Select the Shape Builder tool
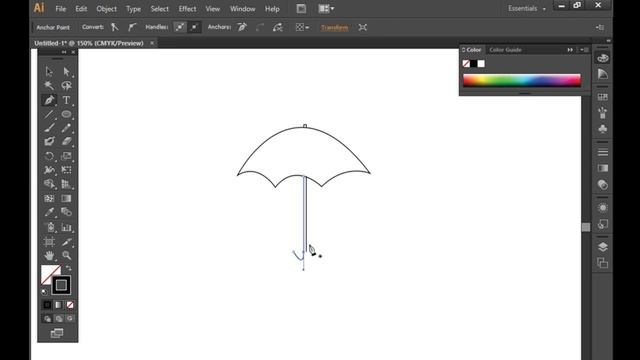This screenshot has height=360, width=640. click(49, 184)
